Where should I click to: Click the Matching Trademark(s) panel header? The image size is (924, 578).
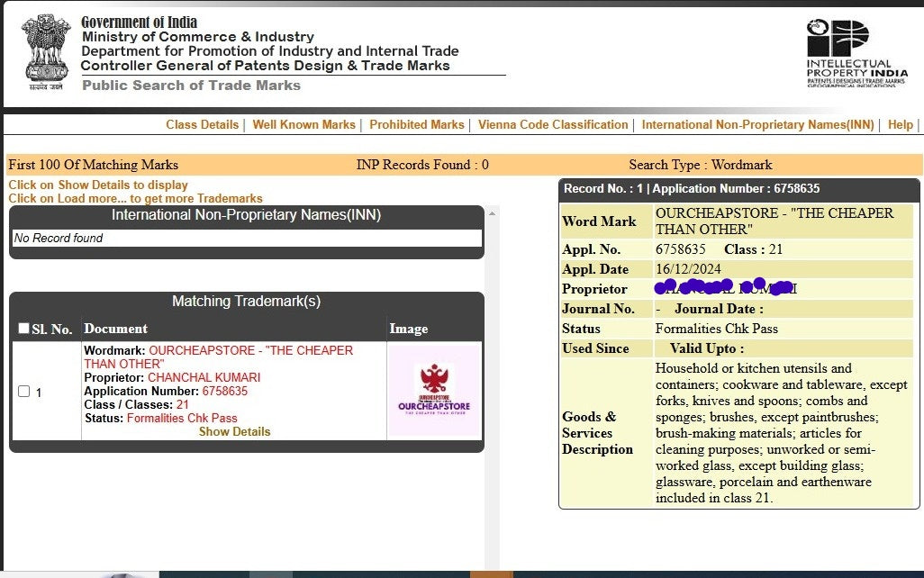[x=246, y=302]
